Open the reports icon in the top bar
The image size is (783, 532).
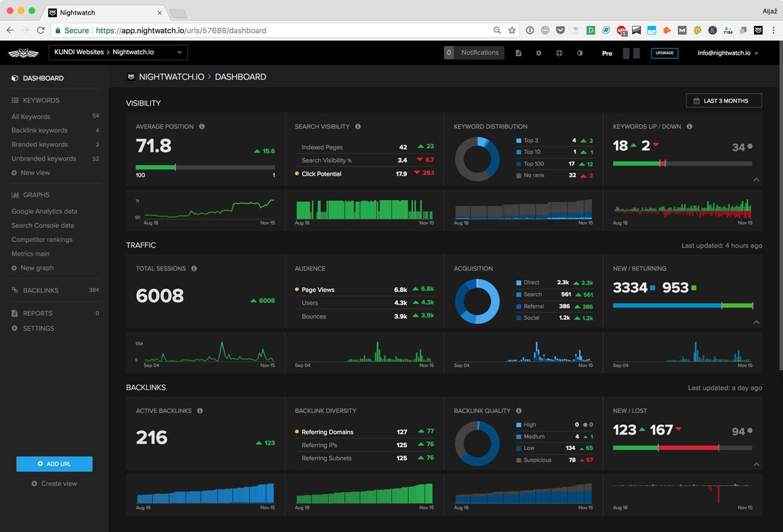tap(518, 52)
